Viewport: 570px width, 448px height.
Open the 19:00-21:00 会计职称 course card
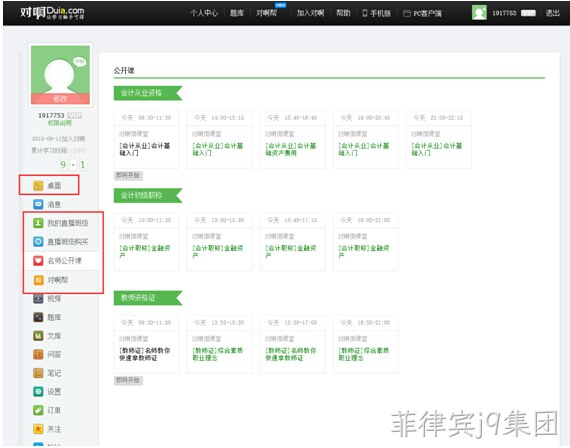[366, 242]
